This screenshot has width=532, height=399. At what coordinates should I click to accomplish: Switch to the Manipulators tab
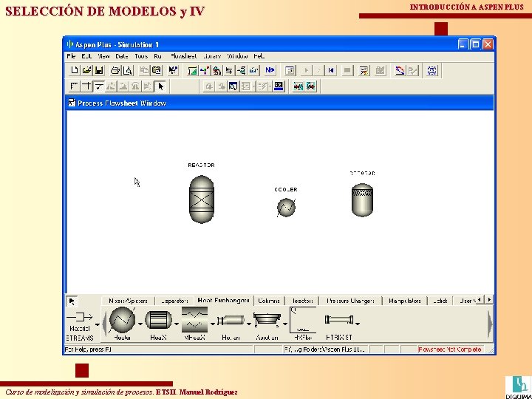(404, 301)
